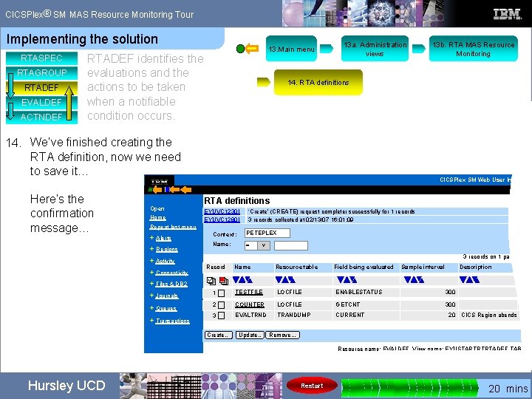Click the red deselect-all records icon
The width and height of the screenshot is (532, 399).
(x=224, y=281)
